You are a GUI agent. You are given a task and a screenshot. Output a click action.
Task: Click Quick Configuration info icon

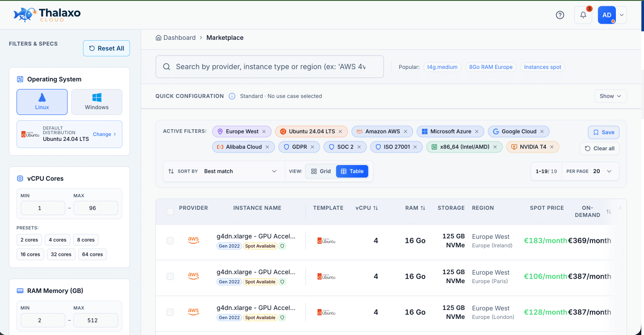232,96
